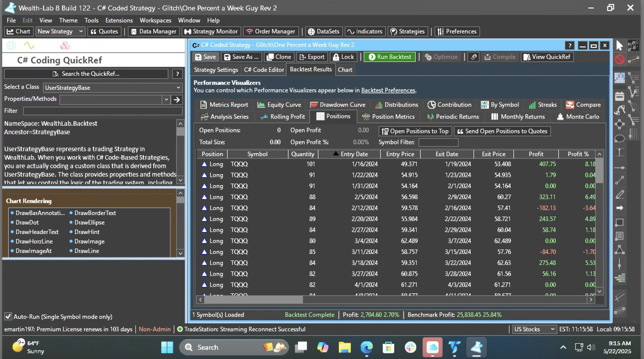644x359 pixels.
Task: Open the Strategy Monitor
Action: [x=211, y=31]
